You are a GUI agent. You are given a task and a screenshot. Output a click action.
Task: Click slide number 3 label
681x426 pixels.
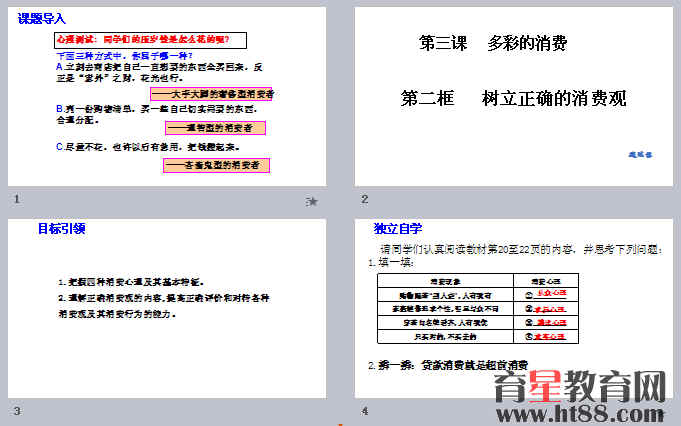(17, 411)
